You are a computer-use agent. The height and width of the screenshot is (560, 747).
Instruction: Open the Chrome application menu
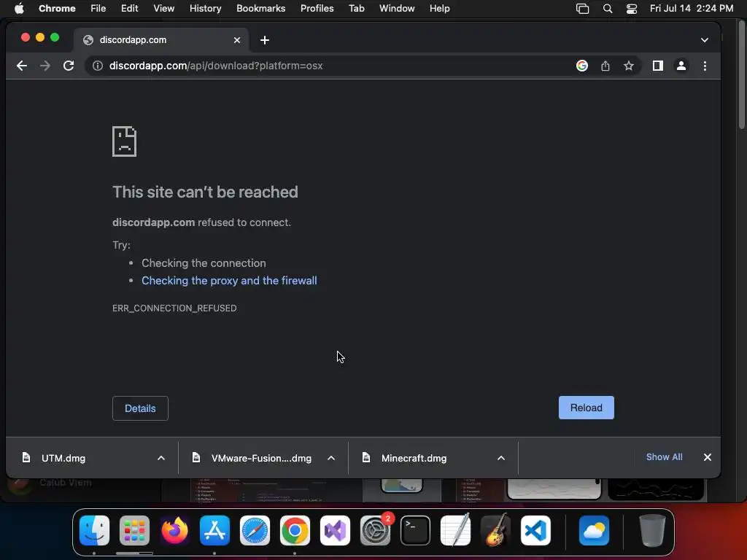(57, 9)
